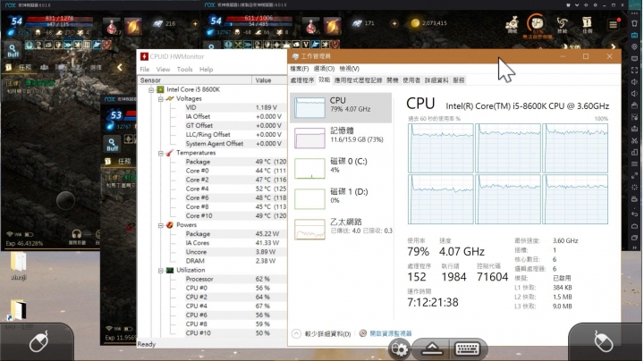Open settings gear in bottom remote toolbar
The image size is (644, 361).
399,348
